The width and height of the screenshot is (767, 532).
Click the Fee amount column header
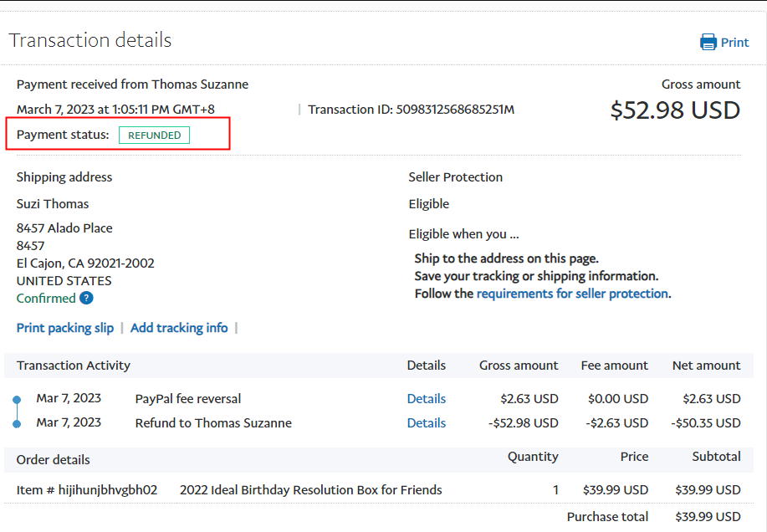click(x=614, y=366)
